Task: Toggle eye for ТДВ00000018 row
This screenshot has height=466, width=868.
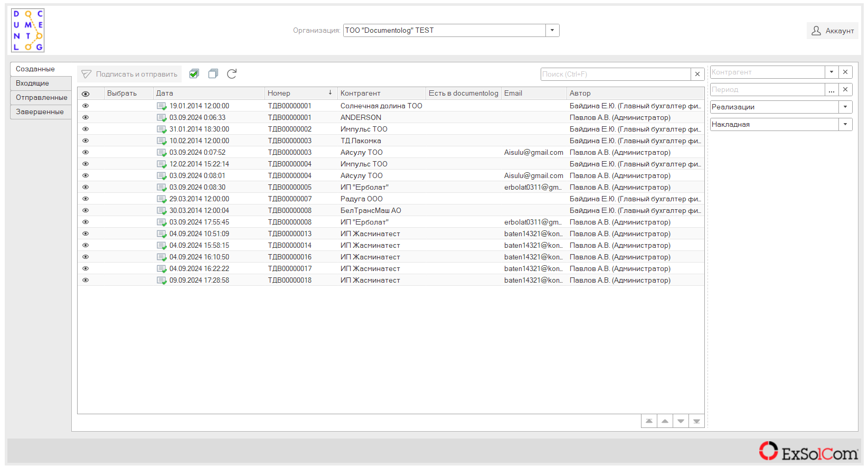Action: [86, 280]
